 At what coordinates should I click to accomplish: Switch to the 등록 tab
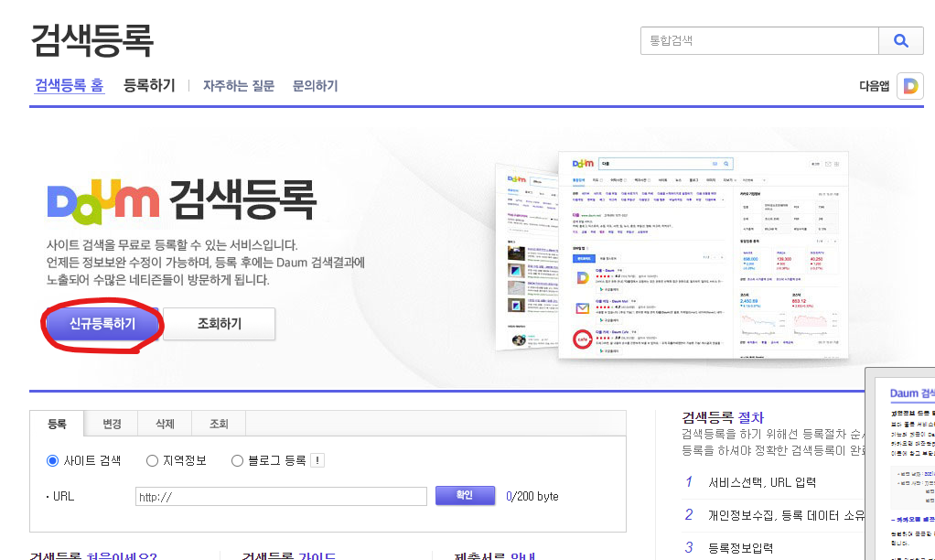[x=58, y=424]
